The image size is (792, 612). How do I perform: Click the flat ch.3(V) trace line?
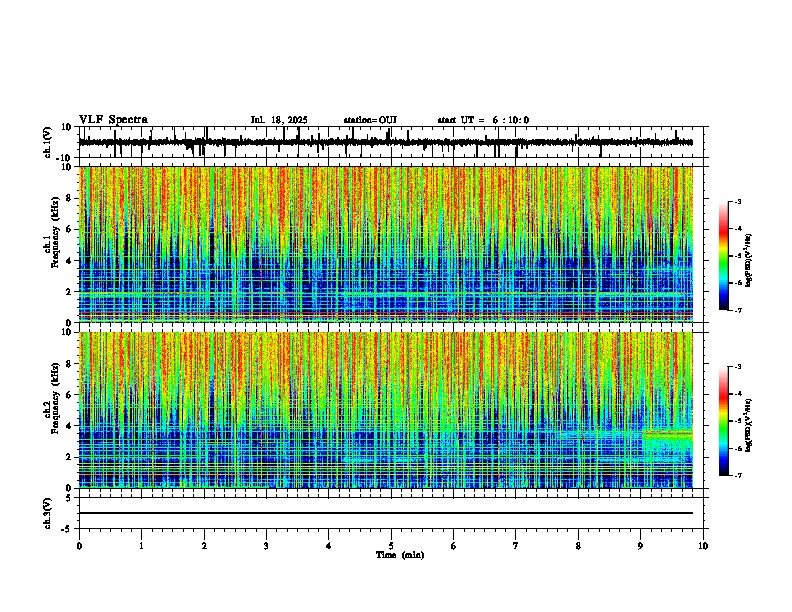(386, 513)
